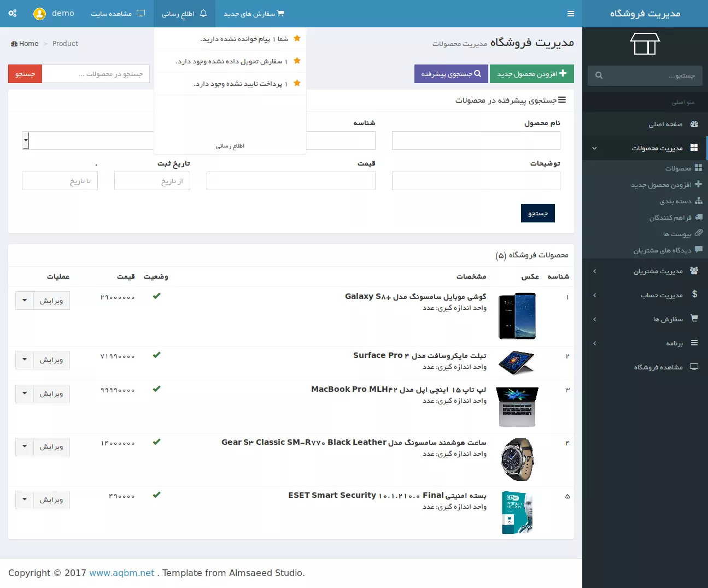
Task: Open dropdown arrow next to ویرایش for Gear S3
Action: click(x=25, y=446)
